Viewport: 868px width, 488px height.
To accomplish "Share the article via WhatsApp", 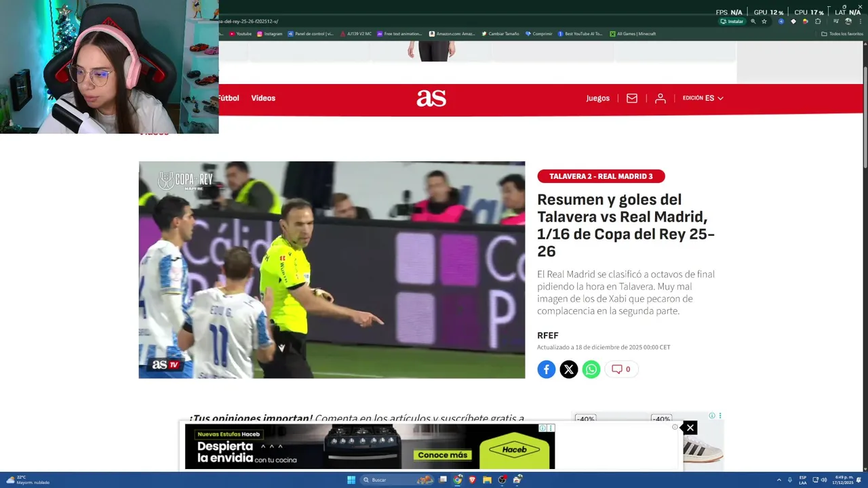I will pos(591,369).
